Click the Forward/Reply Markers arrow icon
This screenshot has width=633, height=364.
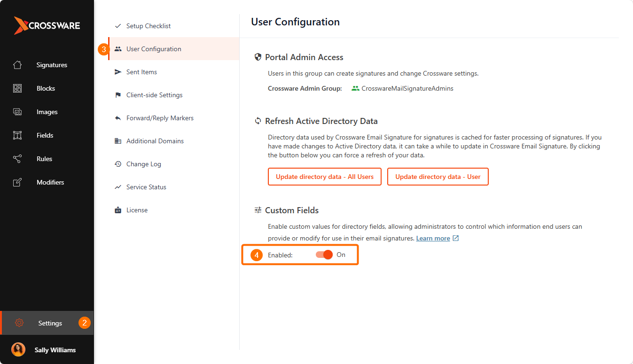pos(118,118)
